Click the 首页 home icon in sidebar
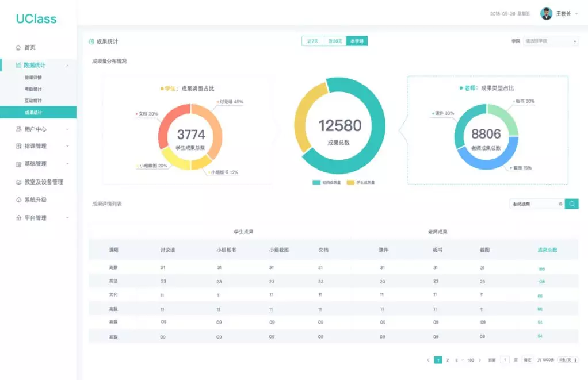Viewport: 588px width, 380px height. (x=18, y=48)
